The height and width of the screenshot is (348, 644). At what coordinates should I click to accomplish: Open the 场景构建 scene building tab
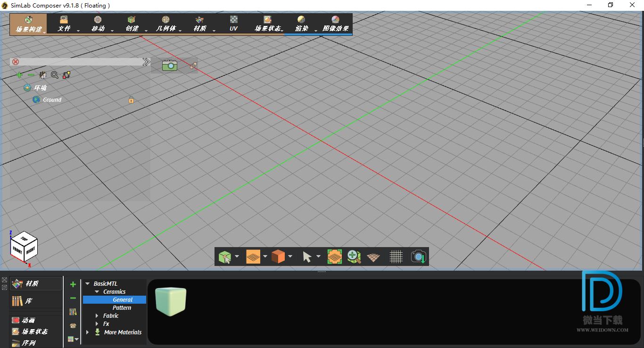pos(29,24)
